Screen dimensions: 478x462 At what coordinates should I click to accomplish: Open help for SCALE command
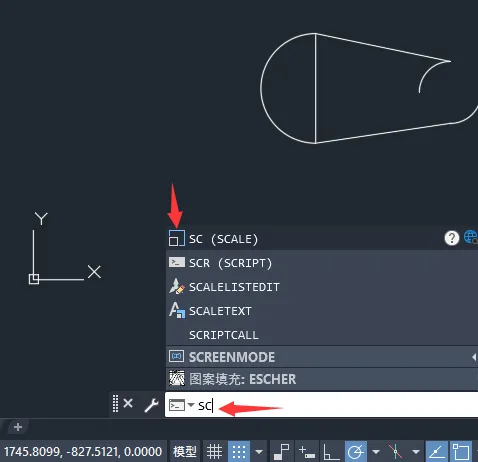452,238
